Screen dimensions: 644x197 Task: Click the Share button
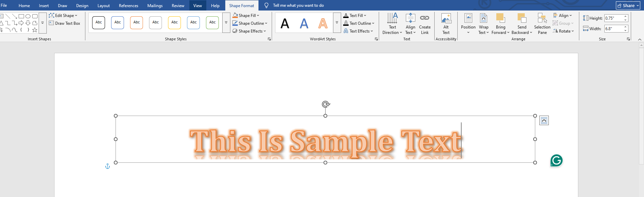(628, 5)
